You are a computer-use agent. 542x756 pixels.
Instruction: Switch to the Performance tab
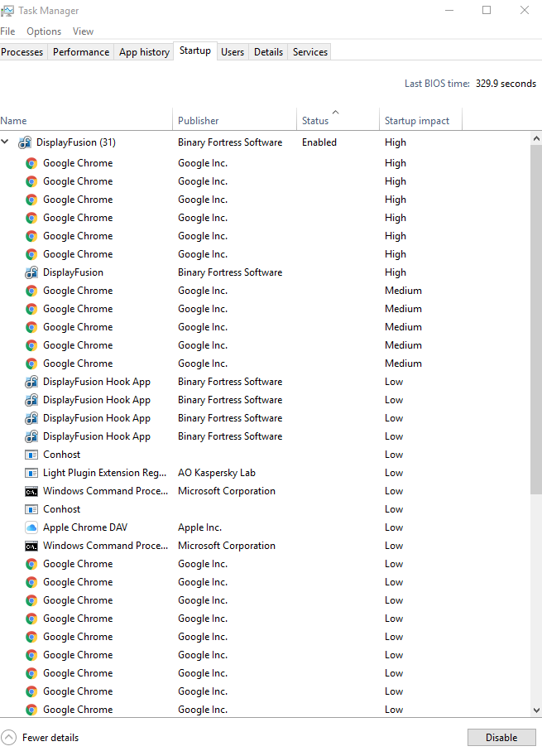coord(81,52)
